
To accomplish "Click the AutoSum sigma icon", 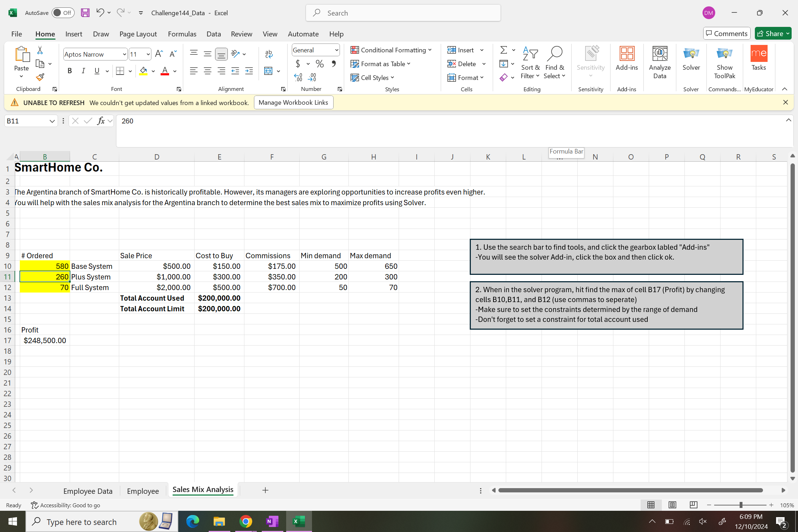I will (x=504, y=50).
